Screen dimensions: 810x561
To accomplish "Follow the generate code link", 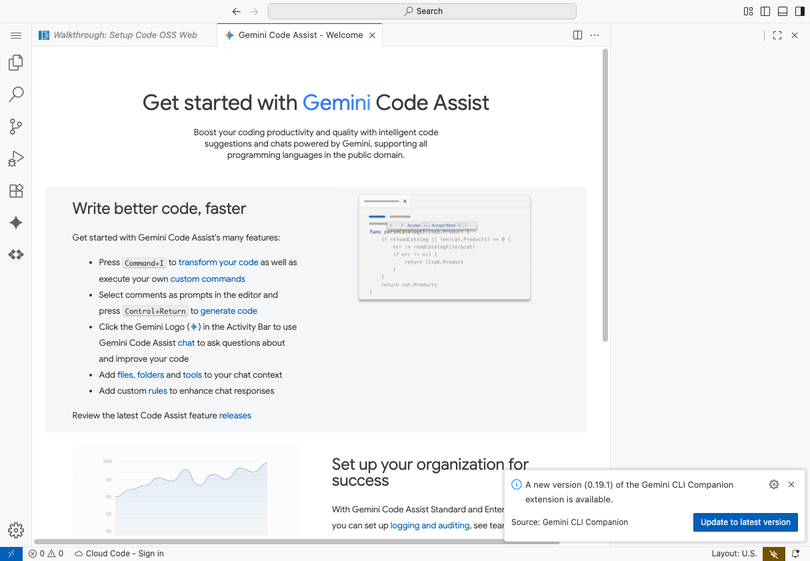I will 228,311.
